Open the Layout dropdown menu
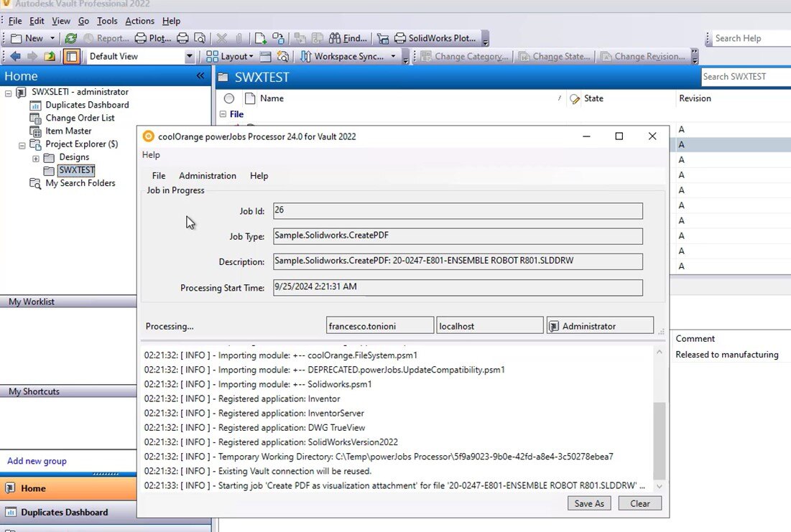Image resolution: width=791 pixels, height=532 pixels. (229, 57)
